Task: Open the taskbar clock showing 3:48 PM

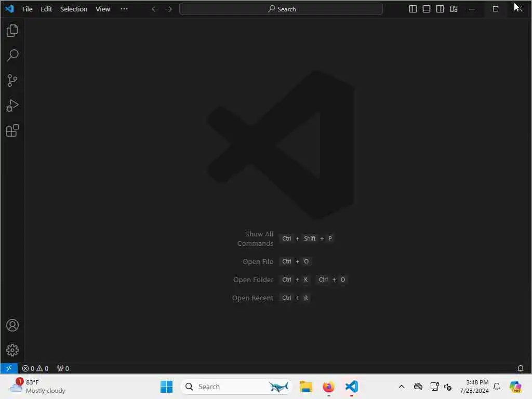Action: point(474,387)
